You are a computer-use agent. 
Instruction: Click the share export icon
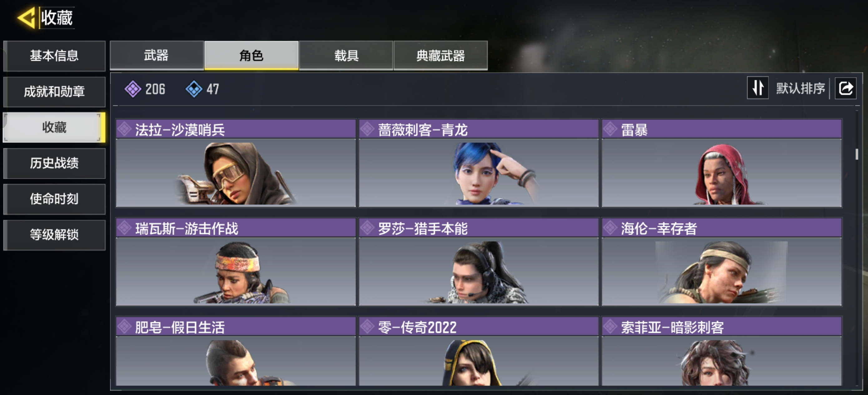tap(846, 88)
